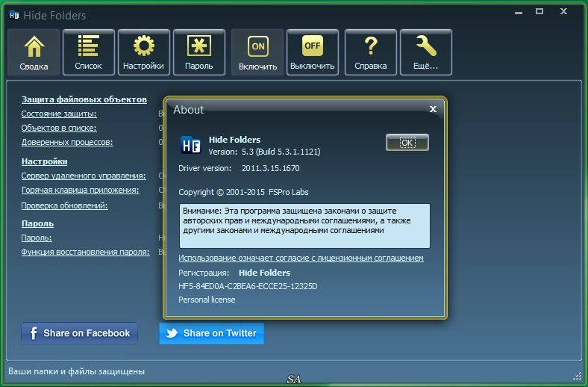
Task: Confirm the About dialog with OK
Action: [x=407, y=143]
